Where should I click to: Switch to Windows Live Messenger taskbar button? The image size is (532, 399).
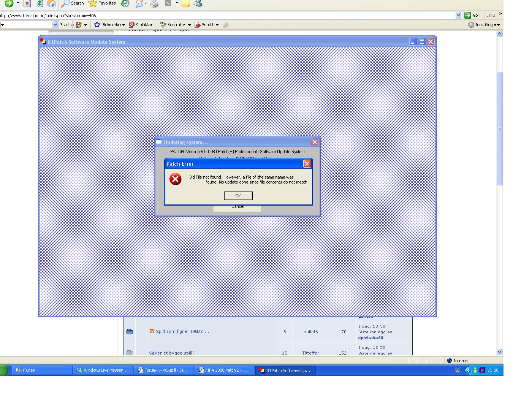tap(103, 370)
